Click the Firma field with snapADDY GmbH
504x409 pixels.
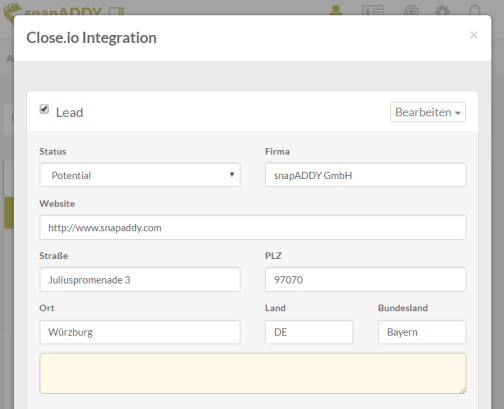[365, 175]
